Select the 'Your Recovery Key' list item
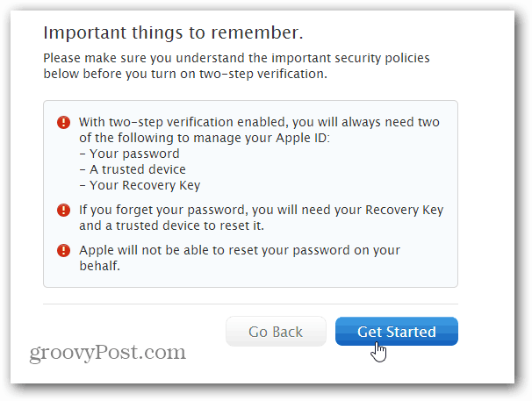 (x=140, y=185)
